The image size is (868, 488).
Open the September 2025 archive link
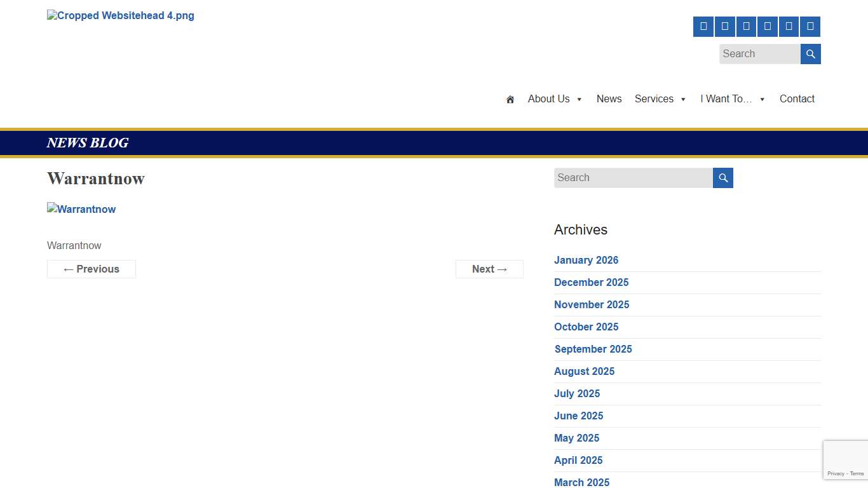pyautogui.click(x=593, y=349)
